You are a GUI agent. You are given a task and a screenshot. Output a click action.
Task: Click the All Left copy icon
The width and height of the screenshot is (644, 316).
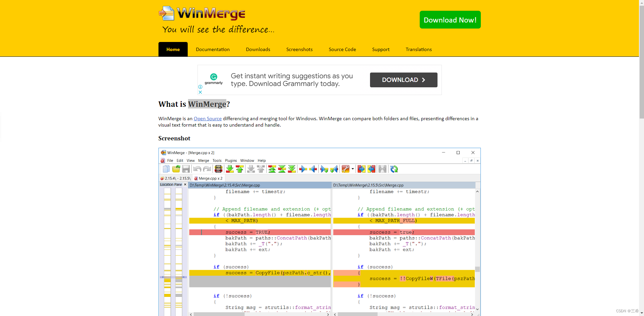[x=371, y=169]
